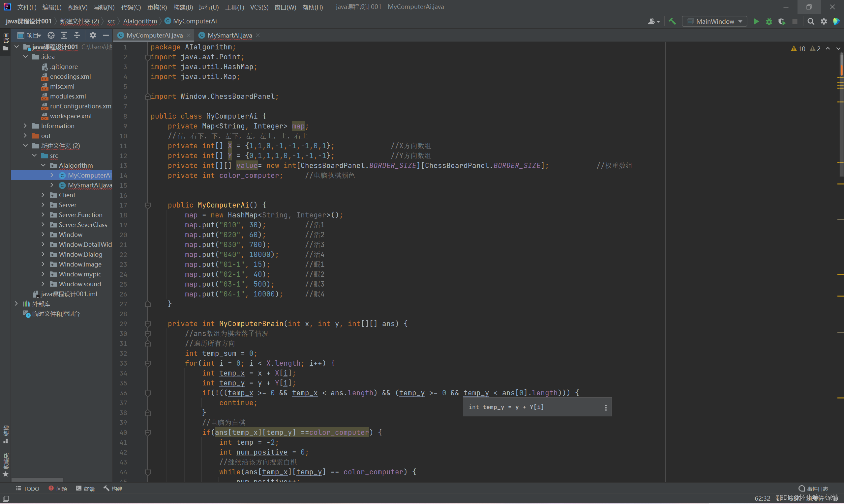The width and height of the screenshot is (844, 504).
Task: Open the 文件(F) menu
Action: pyautogui.click(x=27, y=7)
